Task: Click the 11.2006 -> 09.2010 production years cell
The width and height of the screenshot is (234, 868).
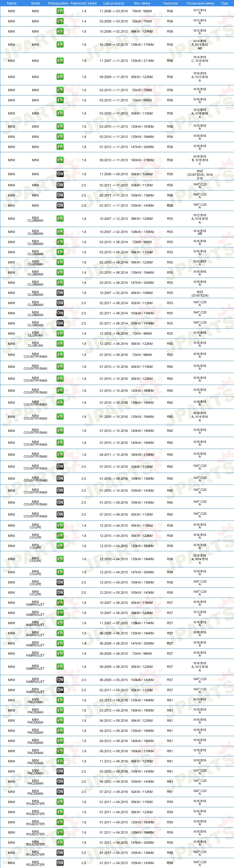Action: point(114,174)
